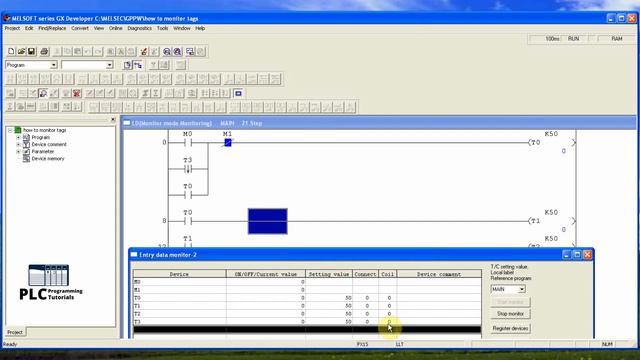This screenshot has height=360, width=640.
Task: Click the 'ON/OFF/Current value' column header
Action: (266, 274)
